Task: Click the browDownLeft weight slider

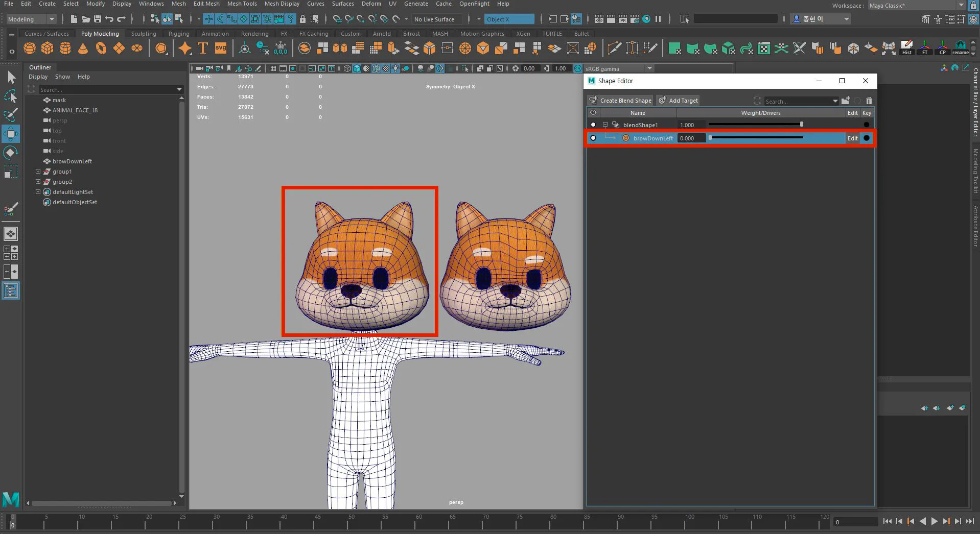Action: [756, 138]
